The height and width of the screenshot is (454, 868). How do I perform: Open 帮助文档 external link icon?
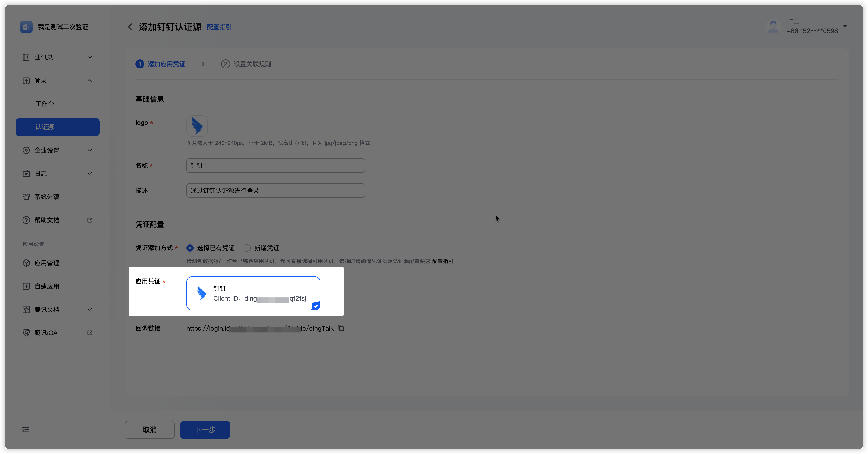pos(90,220)
